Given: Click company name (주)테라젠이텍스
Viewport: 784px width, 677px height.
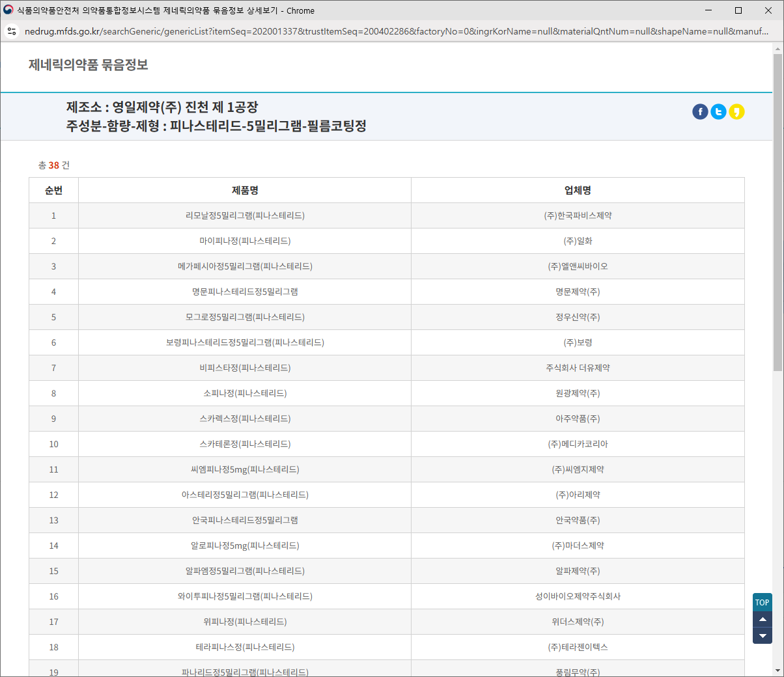Looking at the screenshot, I should (x=578, y=647).
